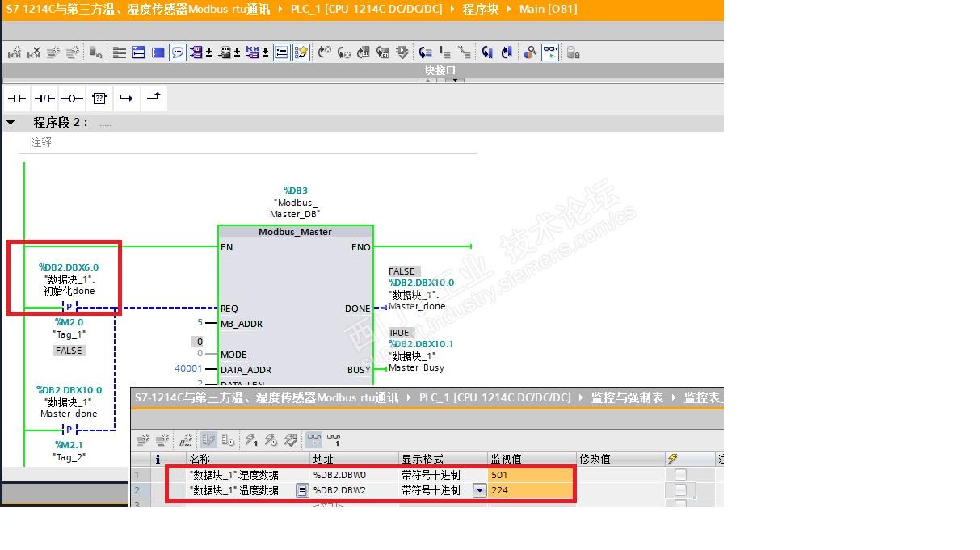The image size is (980, 550).
Task: Collapse 程序段 2 network triangle
Action: point(11,122)
